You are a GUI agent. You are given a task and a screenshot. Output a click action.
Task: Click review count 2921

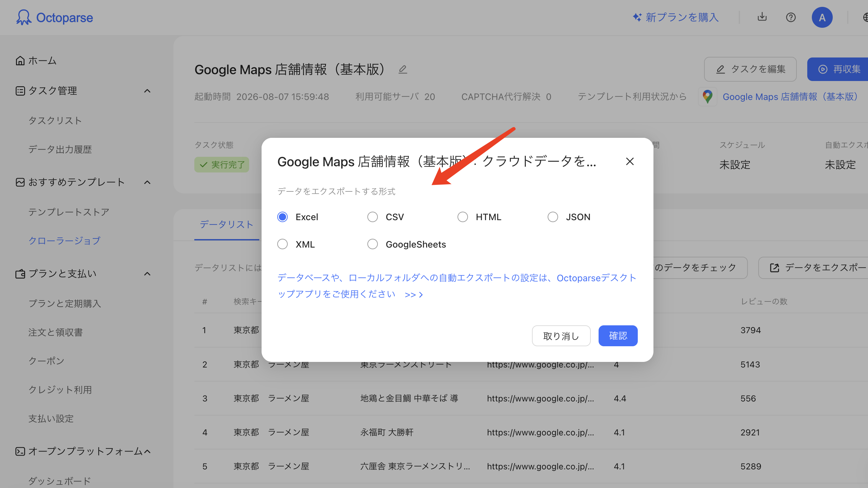tap(750, 432)
